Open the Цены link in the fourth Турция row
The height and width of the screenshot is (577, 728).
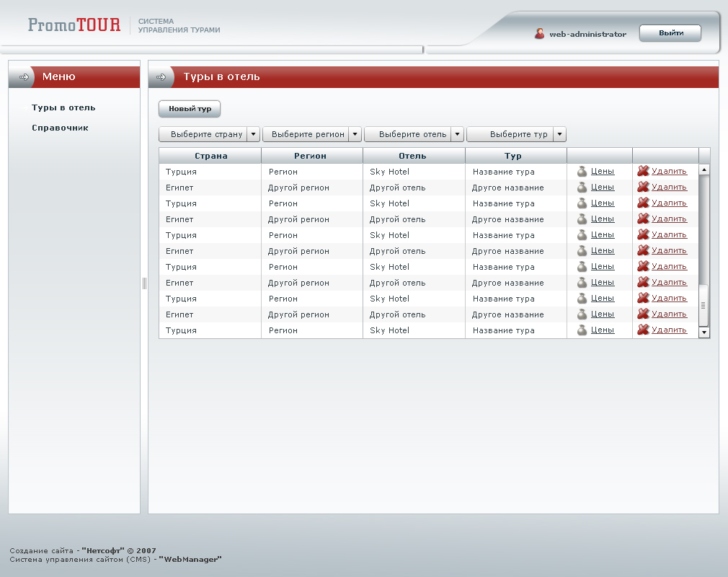tap(603, 266)
